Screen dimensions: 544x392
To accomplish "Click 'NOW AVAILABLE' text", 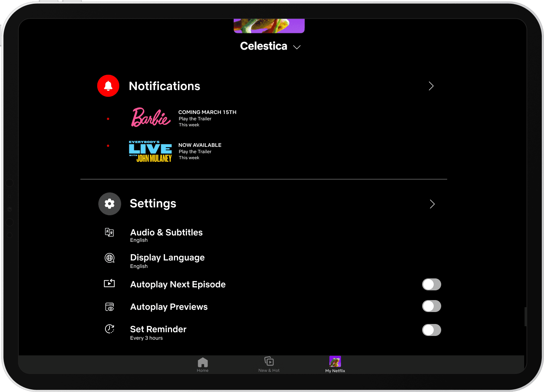I will click(200, 145).
